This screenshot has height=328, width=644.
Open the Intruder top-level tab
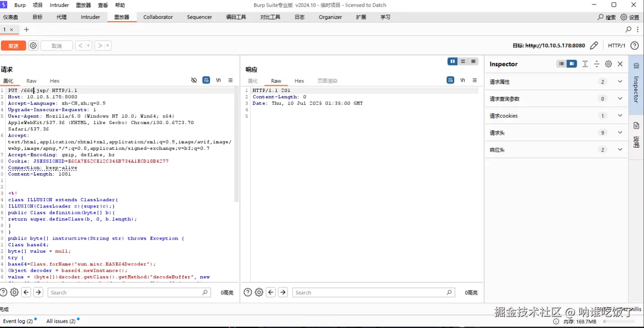pos(91,17)
